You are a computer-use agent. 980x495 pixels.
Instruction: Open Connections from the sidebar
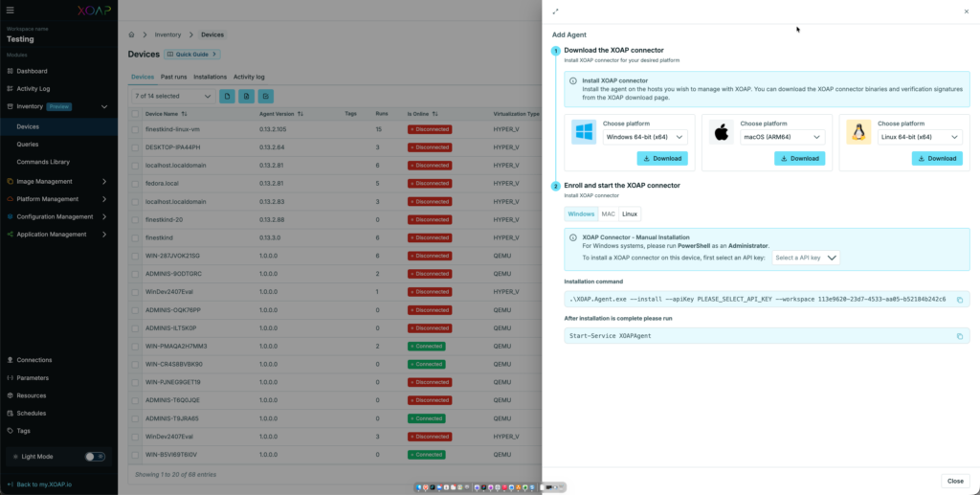(x=34, y=360)
